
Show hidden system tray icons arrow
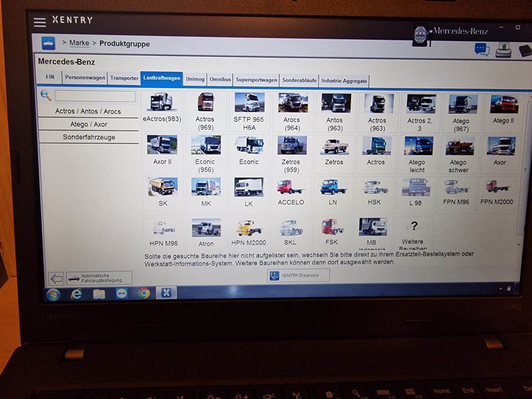pos(501,289)
